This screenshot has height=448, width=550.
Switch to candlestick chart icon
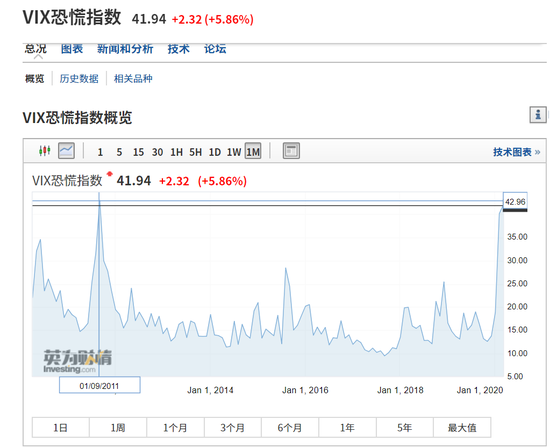click(x=45, y=151)
